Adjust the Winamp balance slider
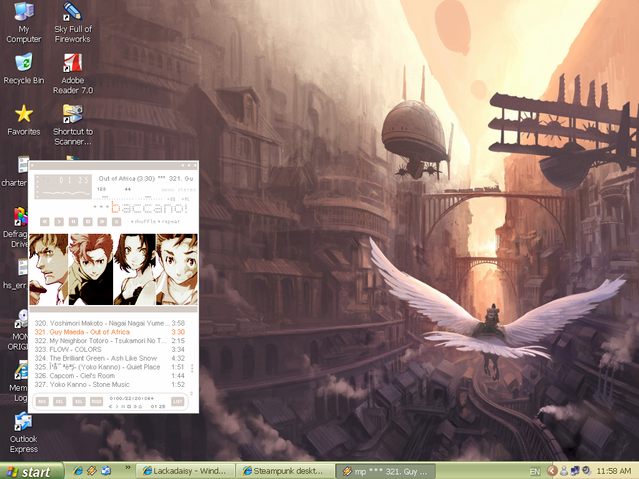The height and width of the screenshot is (479, 639). 150,199
